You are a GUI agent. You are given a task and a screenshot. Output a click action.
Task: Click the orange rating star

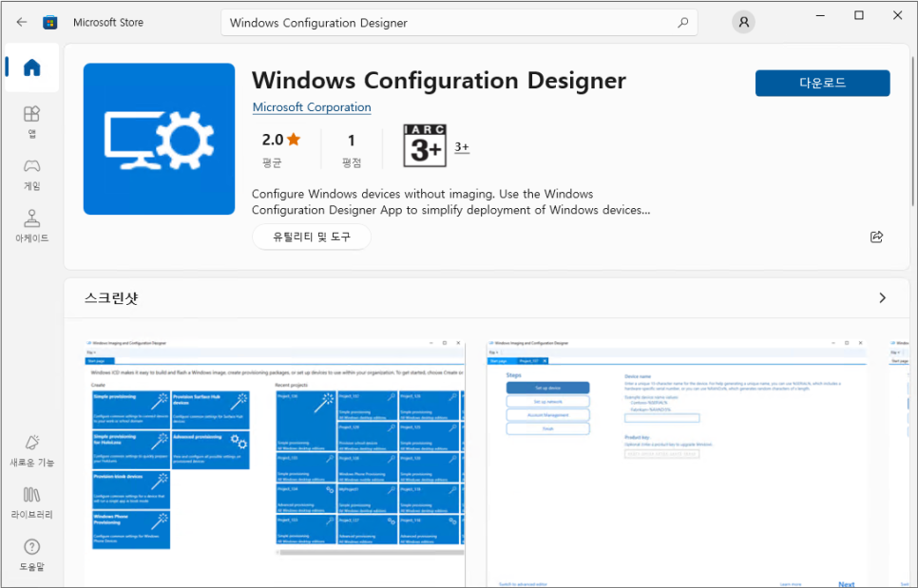pyautogui.click(x=294, y=140)
